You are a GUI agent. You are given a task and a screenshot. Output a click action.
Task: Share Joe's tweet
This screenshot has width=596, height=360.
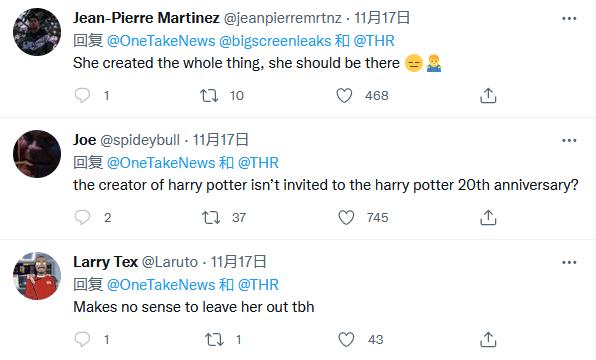coord(488,217)
